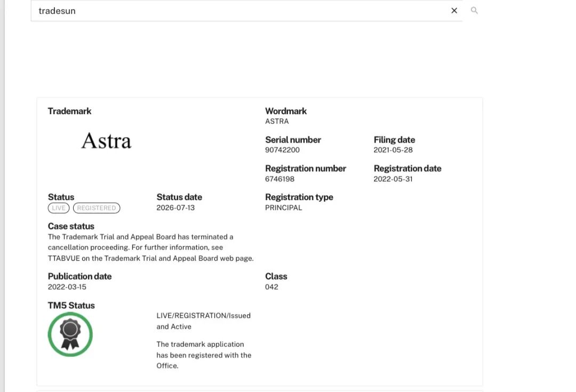
Task: Click the Filing date heading label
Action: 394,140
